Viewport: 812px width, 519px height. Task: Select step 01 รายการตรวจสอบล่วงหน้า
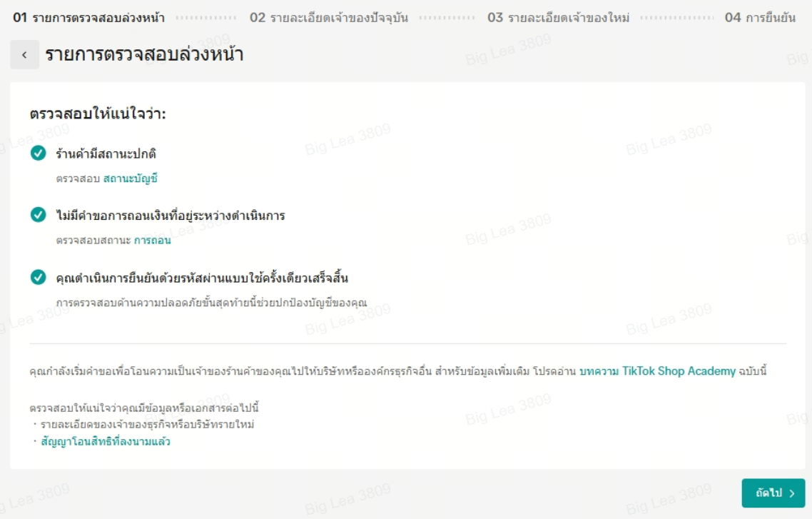click(88, 18)
